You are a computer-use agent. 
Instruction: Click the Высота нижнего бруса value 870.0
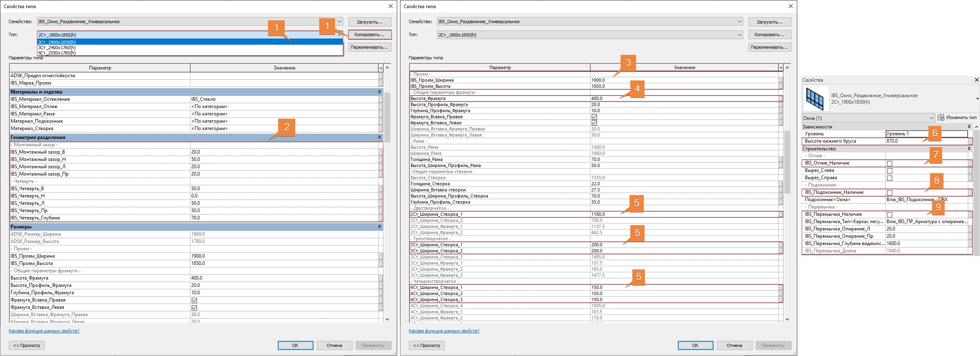coord(927,141)
